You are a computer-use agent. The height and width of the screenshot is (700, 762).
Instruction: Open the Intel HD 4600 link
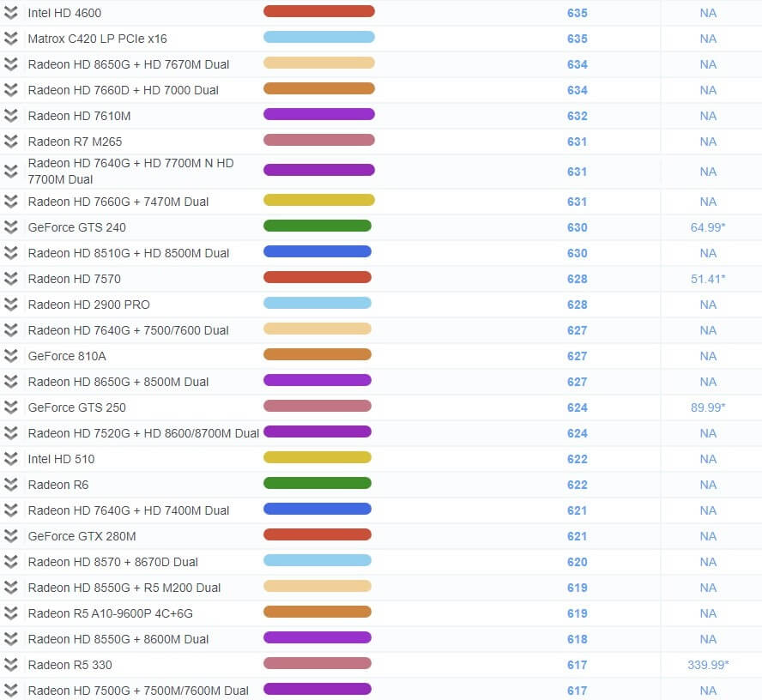click(x=64, y=13)
